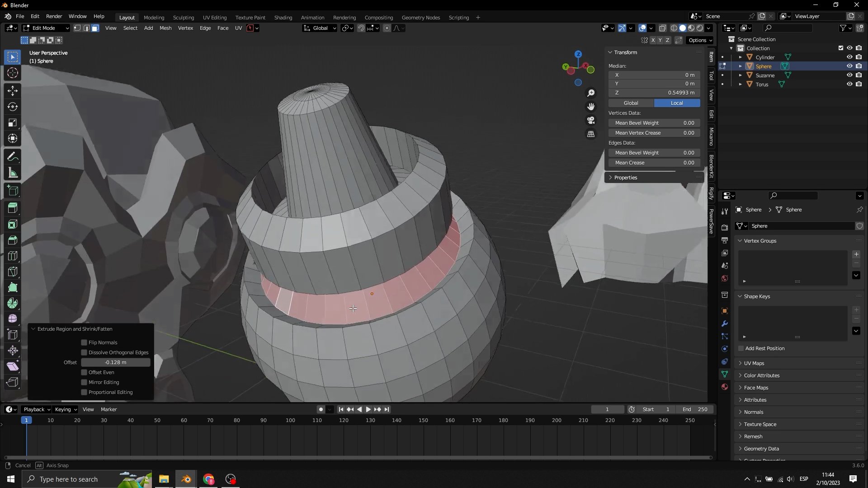Image resolution: width=868 pixels, height=488 pixels.
Task: Select the Measure tool in the toolbar
Action: click(x=12, y=172)
